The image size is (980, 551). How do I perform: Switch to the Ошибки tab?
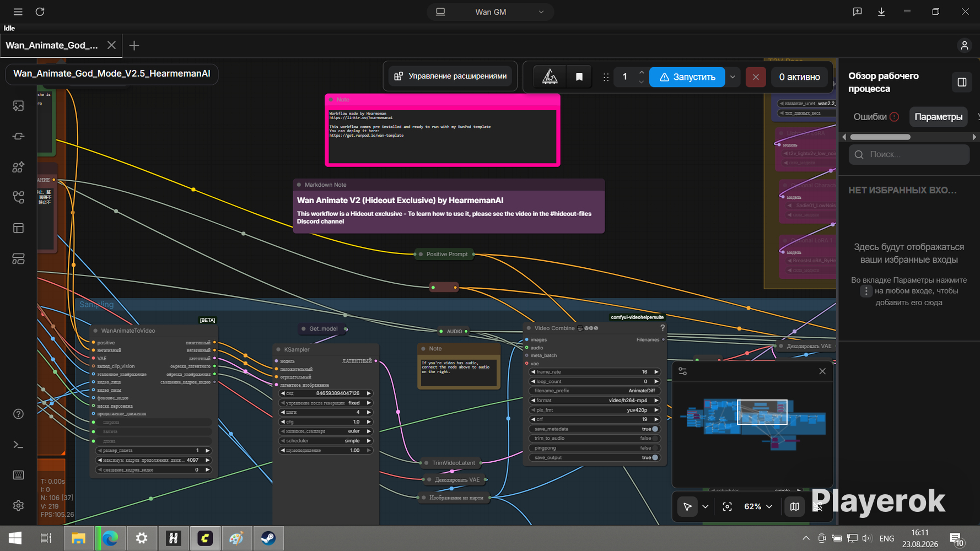coord(876,117)
